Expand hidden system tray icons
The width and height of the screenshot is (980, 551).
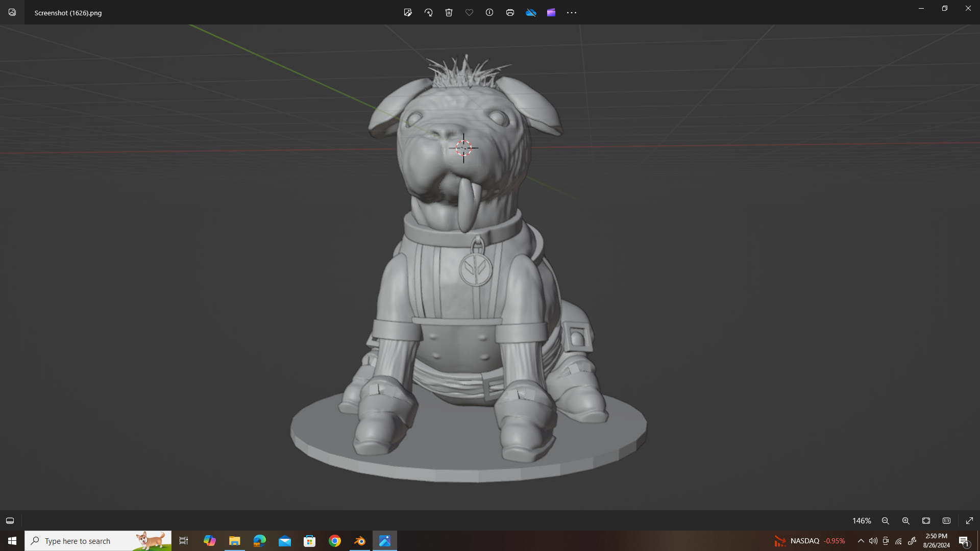[861, 541]
